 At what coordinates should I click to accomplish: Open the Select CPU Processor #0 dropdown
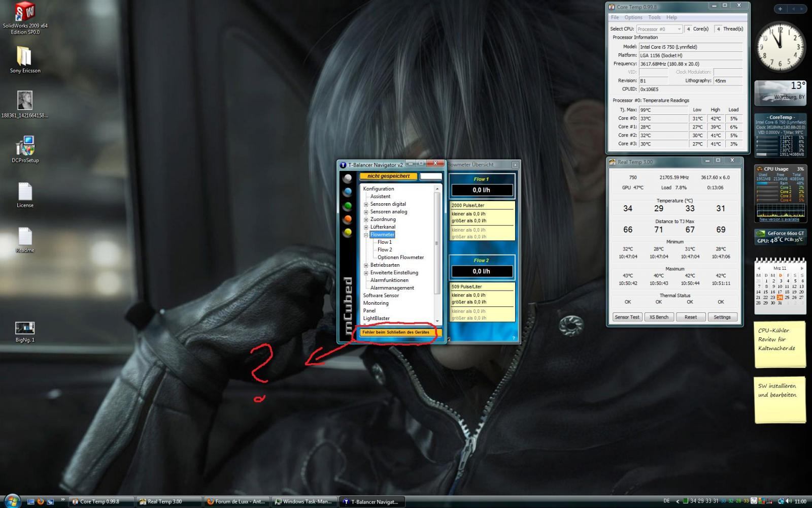[659, 29]
